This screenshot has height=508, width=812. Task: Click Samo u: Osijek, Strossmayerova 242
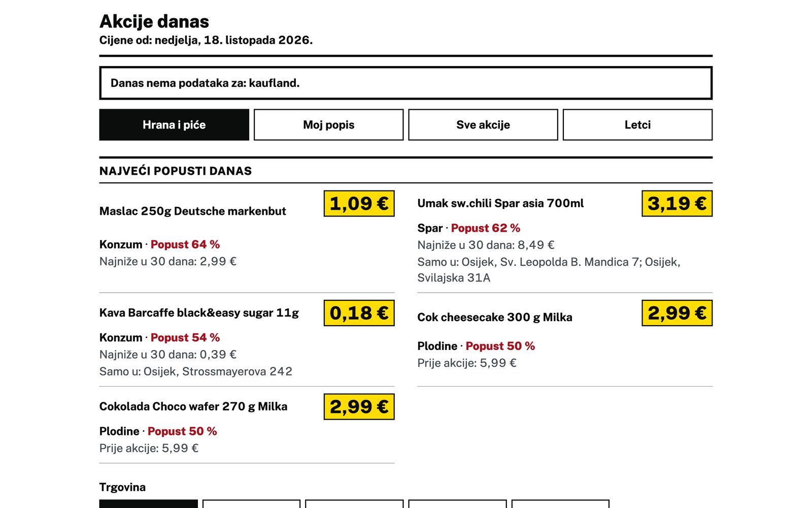click(196, 371)
